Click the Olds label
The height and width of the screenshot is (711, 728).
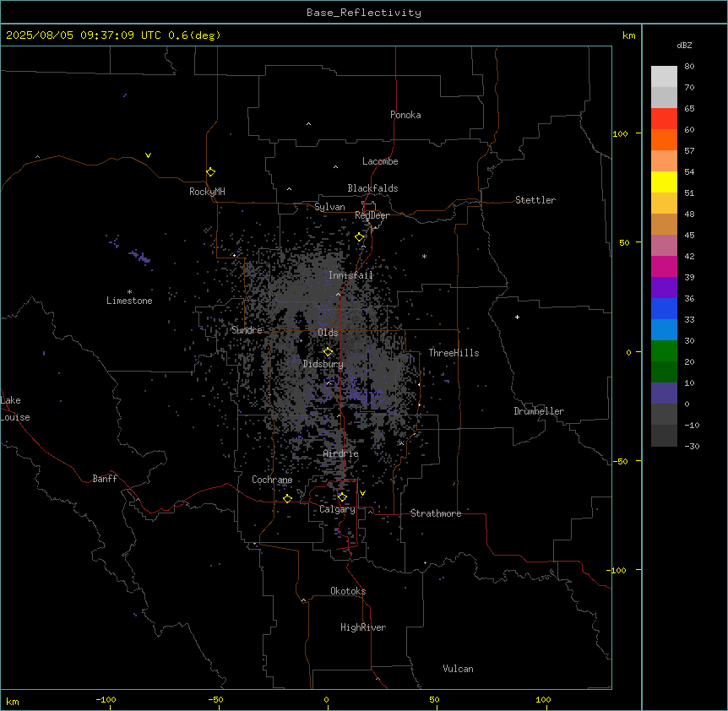coord(328,333)
